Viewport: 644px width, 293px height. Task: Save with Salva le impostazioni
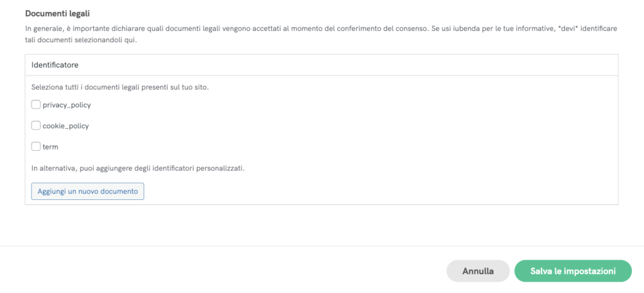[x=572, y=271]
